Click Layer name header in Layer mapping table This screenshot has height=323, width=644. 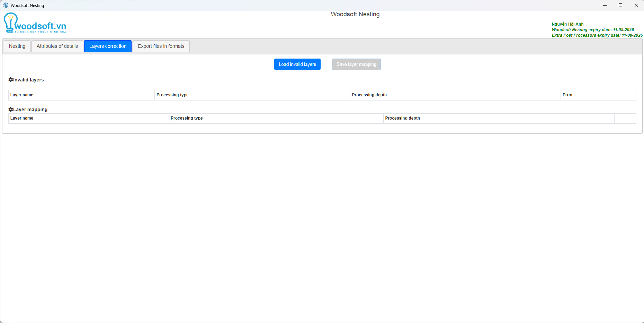pyautogui.click(x=22, y=118)
